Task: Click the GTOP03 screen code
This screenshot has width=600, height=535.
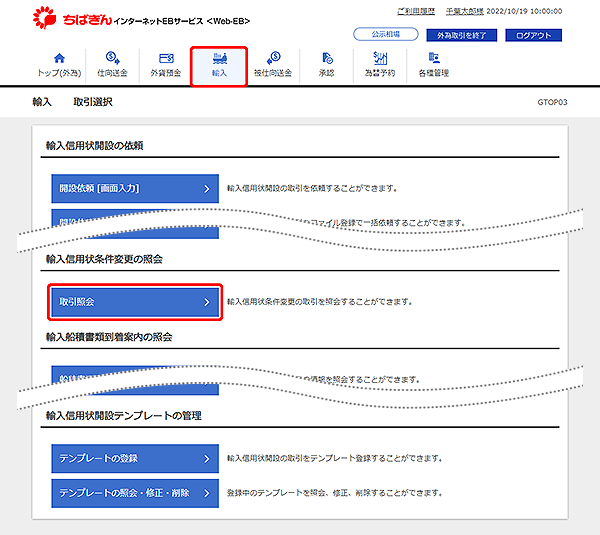Action: tap(552, 102)
